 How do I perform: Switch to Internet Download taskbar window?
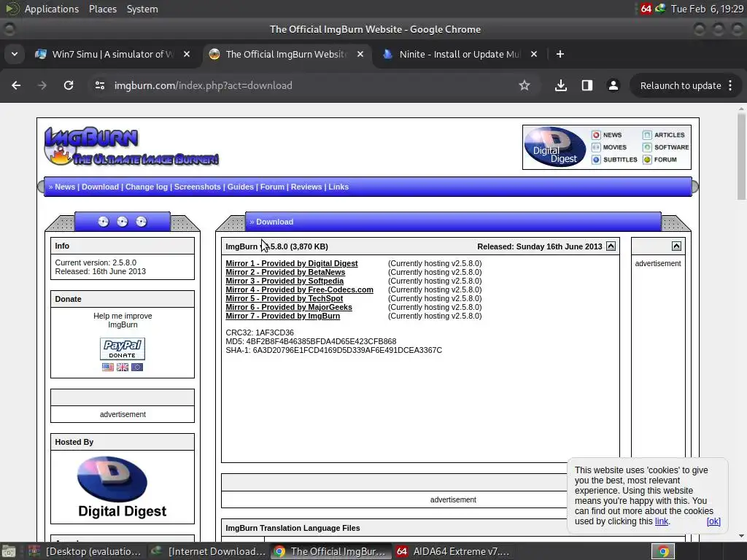pyautogui.click(x=208, y=551)
